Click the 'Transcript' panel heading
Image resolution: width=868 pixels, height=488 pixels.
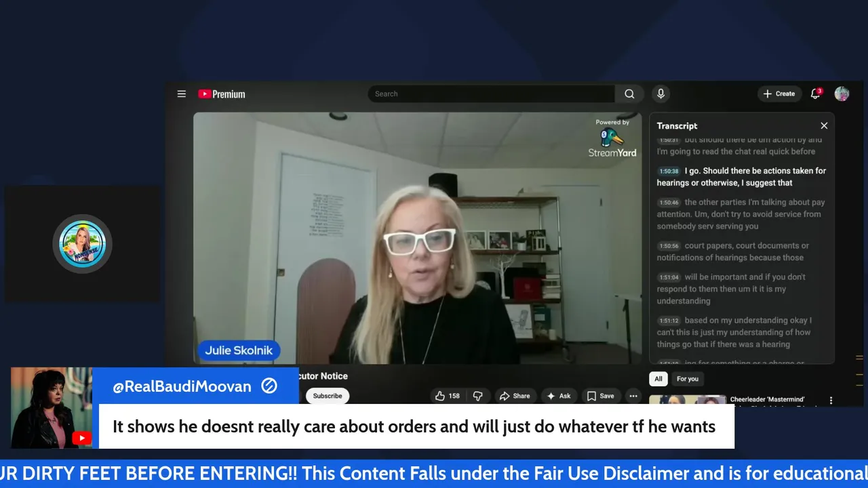tap(677, 126)
